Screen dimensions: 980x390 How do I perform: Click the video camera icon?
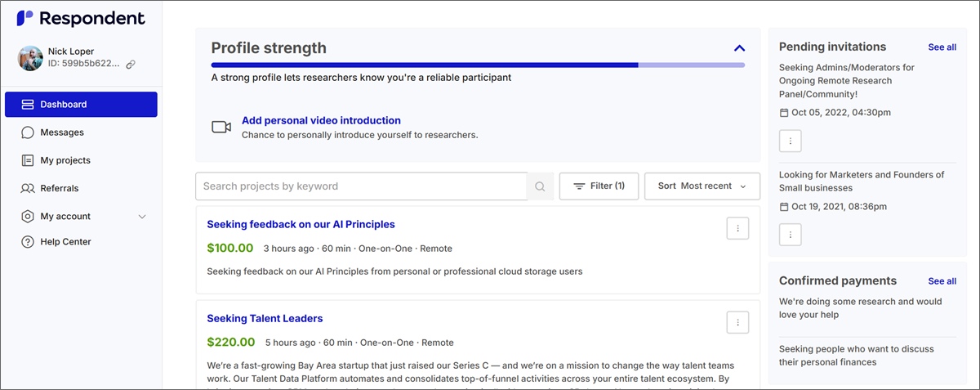click(221, 127)
